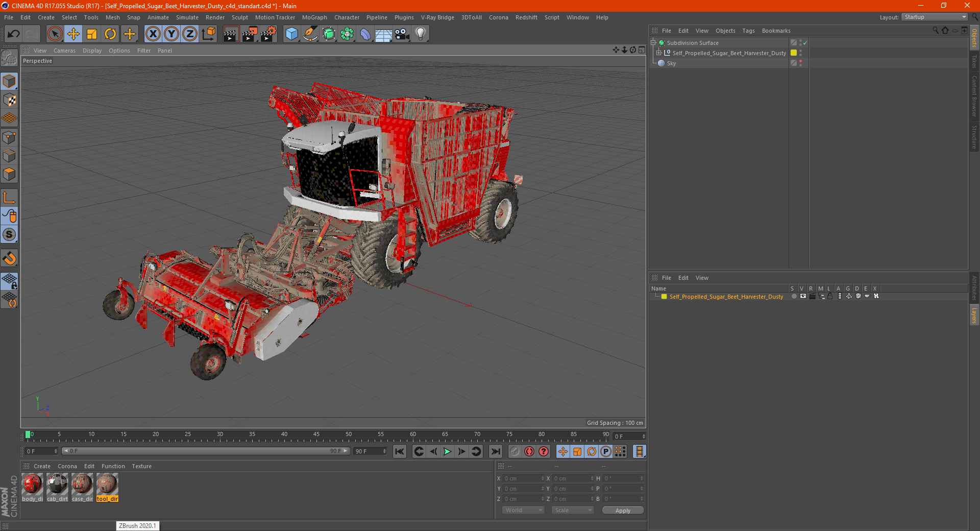The image size is (980, 531).
Task: Go to the start of animation
Action: pyautogui.click(x=400, y=451)
